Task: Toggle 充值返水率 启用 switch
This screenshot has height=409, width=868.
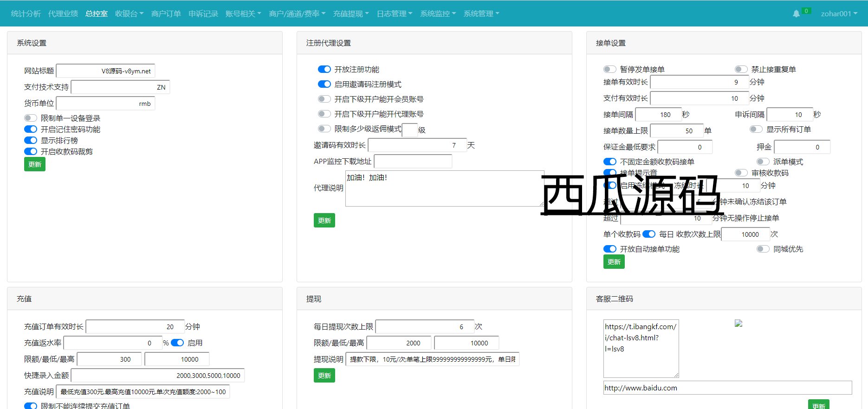Action: tap(177, 343)
